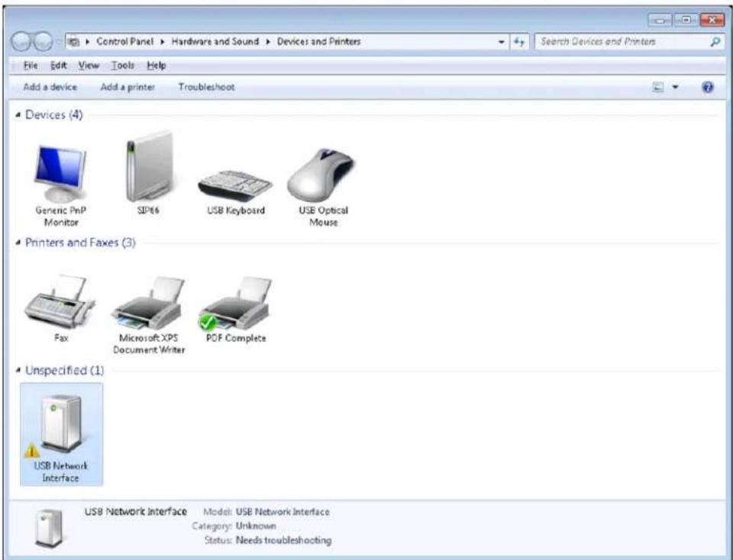Image resolution: width=733 pixels, height=560 pixels.
Task: Click the refresh button beside address bar
Action: [519, 41]
